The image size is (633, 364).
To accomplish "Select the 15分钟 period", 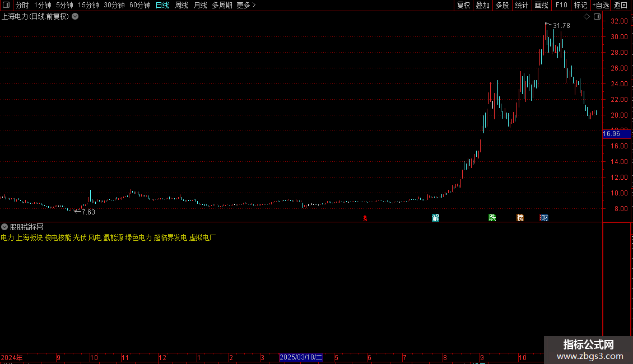I will [89, 5].
